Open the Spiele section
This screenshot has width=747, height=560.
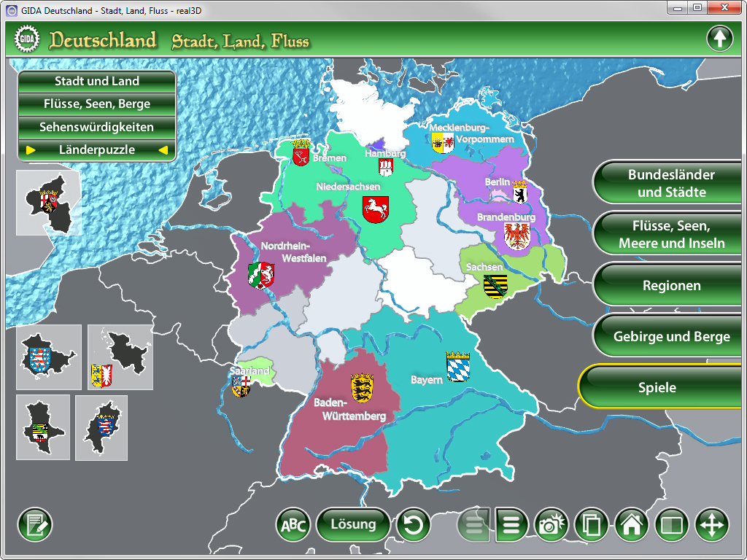[x=659, y=387]
